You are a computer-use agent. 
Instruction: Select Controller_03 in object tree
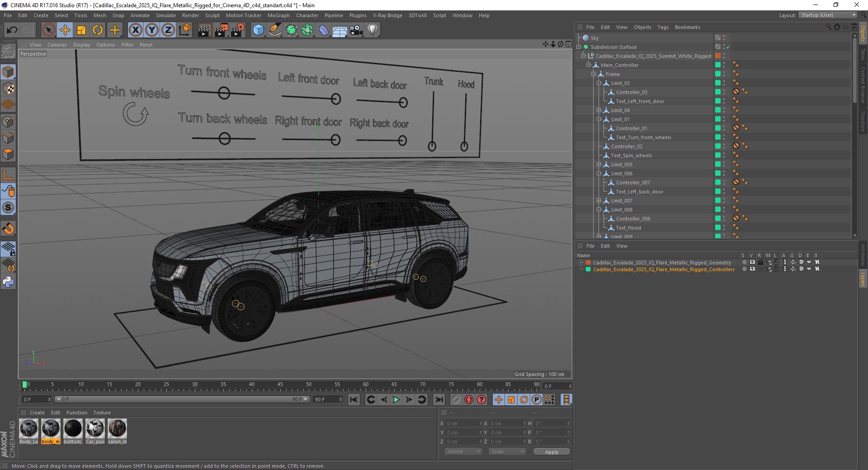pos(631,92)
